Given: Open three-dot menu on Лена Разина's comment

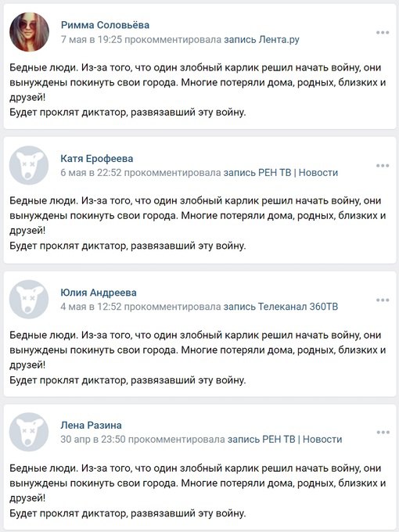Looking at the screenshot, I should [383, 432].
